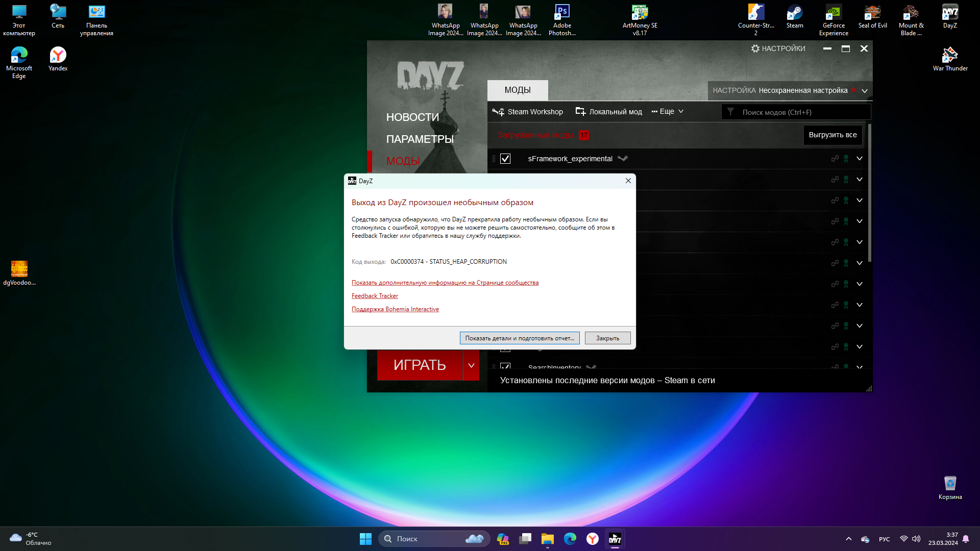The height and width of the screenshot is (551, 980).
Task: Select the GeForce Experience desktop icon
Action: point(834,20)
